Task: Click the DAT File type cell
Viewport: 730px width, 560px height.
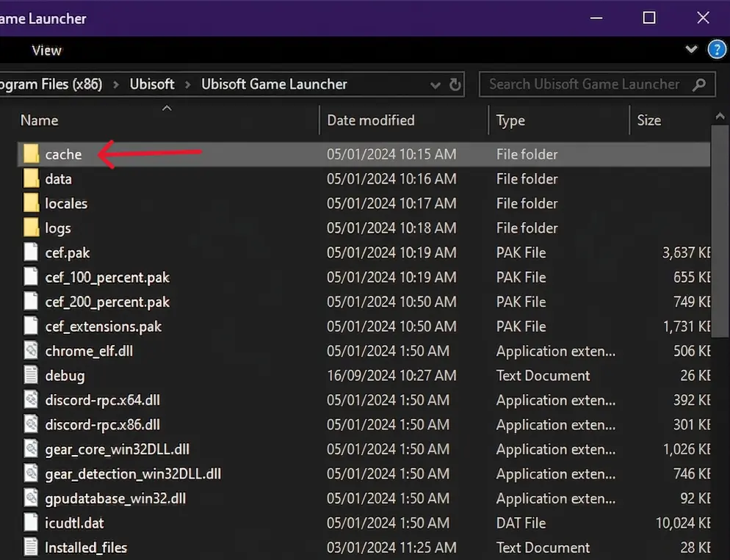Action: click(x=521, y=523)
